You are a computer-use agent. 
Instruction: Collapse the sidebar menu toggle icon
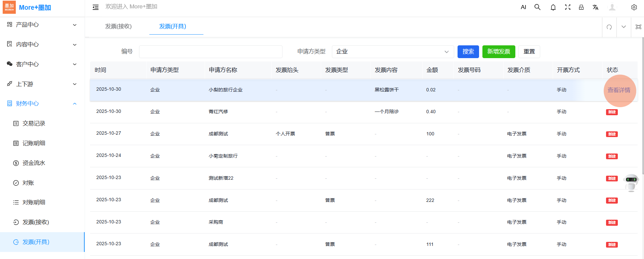coord(96,7)
